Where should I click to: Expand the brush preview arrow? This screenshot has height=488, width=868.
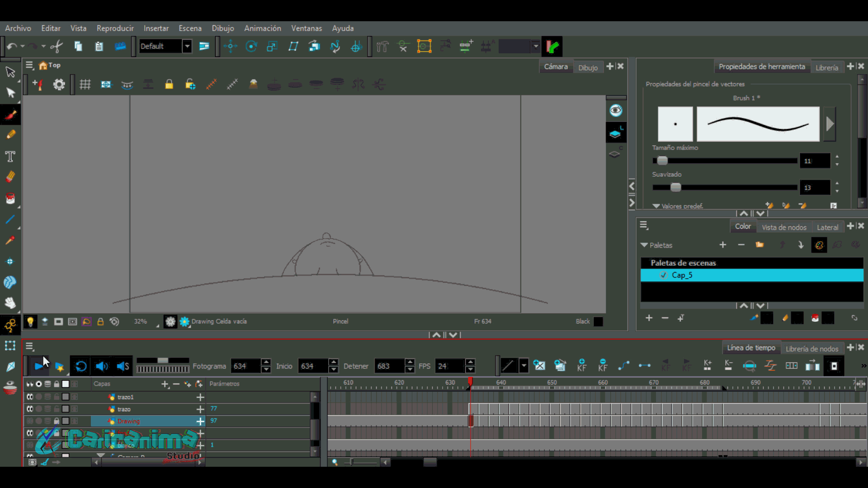(x=830, y=124)
